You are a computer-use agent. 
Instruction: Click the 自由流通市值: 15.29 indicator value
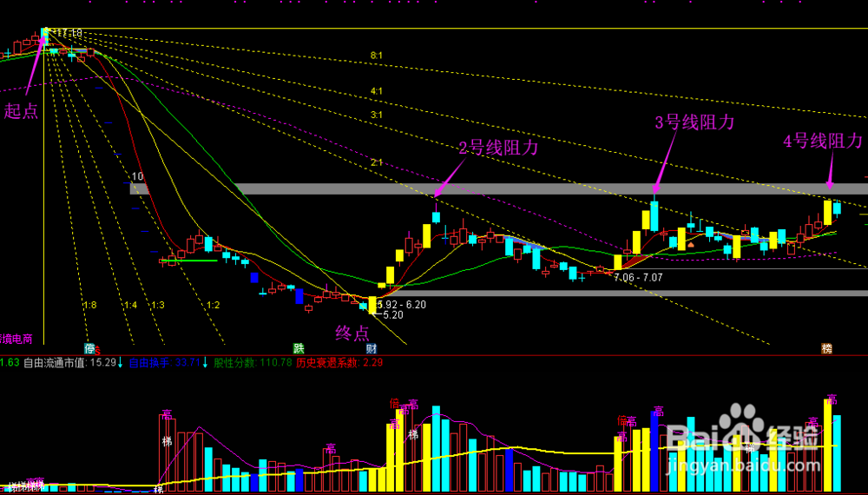tap(69, 363)
